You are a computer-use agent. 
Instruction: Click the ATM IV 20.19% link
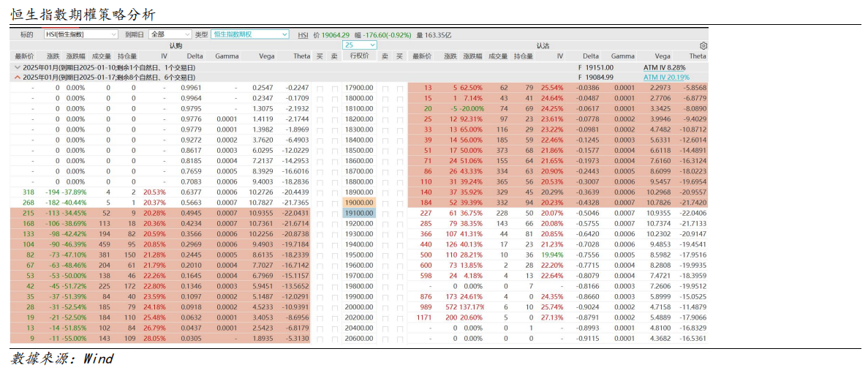click(665, 77)
